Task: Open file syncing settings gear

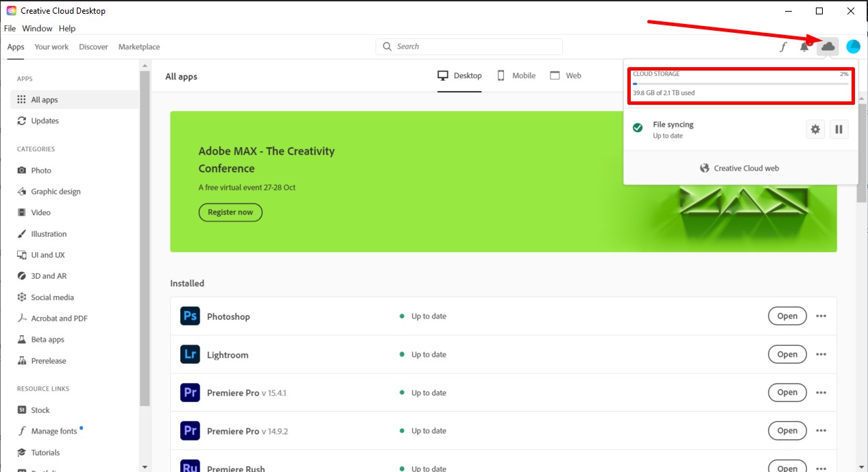Action: [815, 129]
